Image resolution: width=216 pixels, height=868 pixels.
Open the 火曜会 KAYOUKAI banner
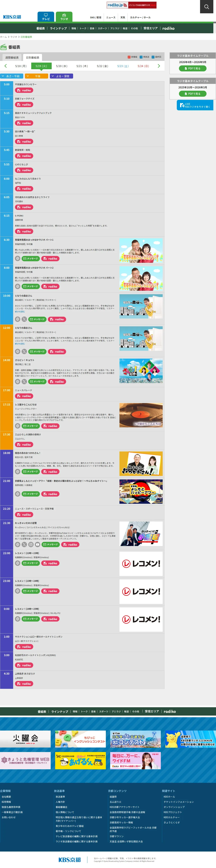(25, 739)
